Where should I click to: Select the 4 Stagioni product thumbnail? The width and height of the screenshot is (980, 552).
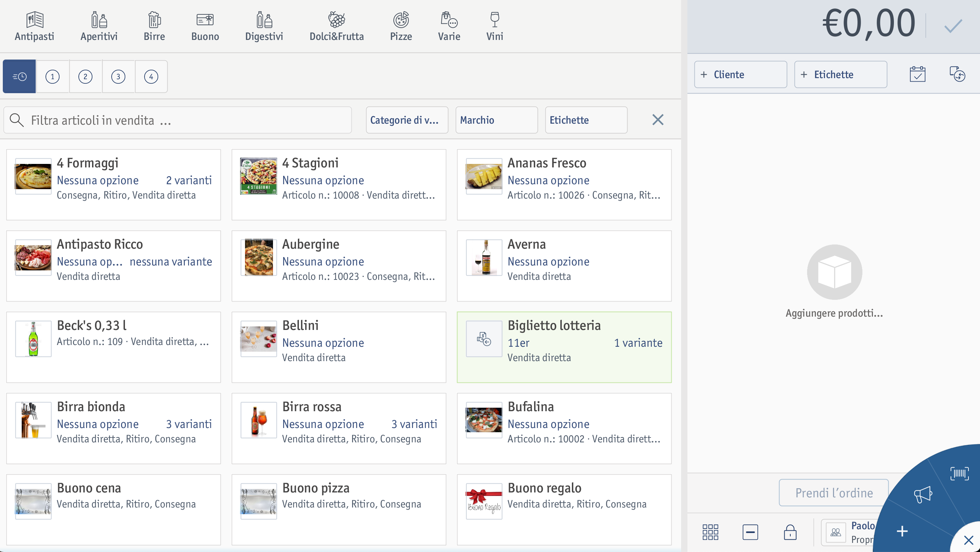(259, 176)
